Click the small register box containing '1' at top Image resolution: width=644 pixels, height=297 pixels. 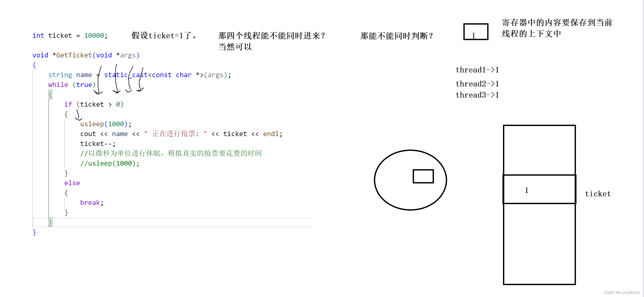point(476,32)
